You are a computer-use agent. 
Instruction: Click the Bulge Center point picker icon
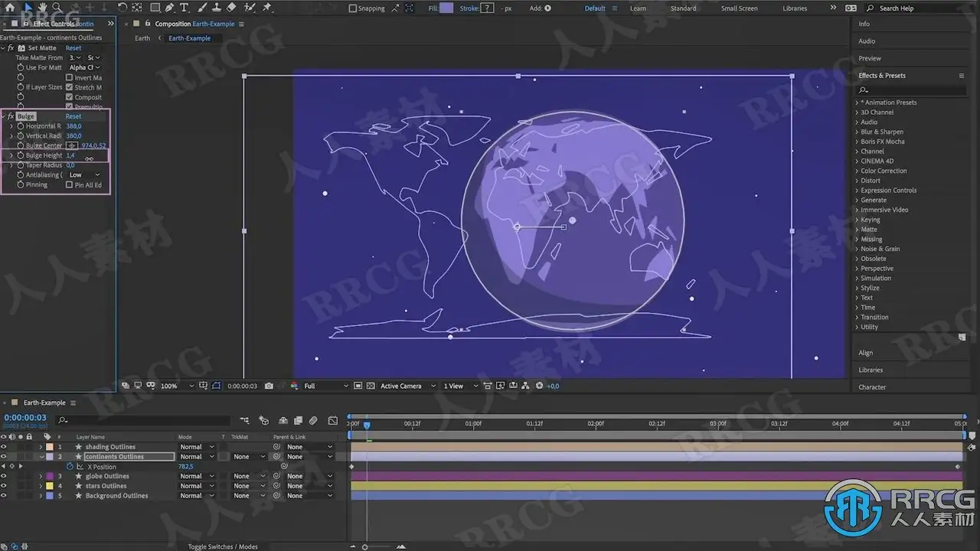(x=72, y=145)
